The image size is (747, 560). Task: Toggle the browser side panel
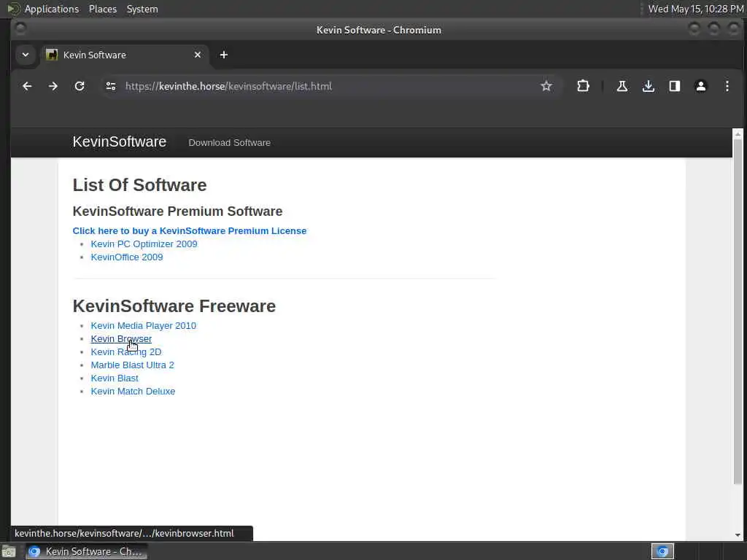pyautogui.click(x=675, y=86)
